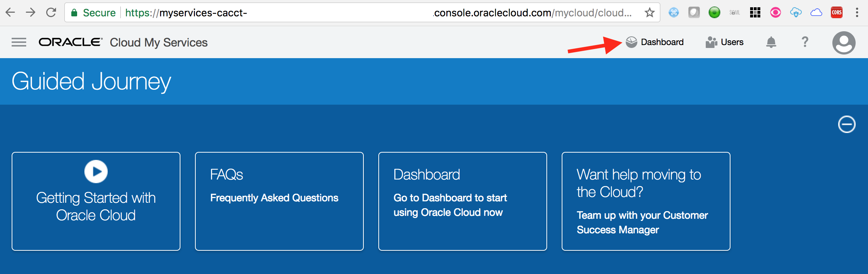Click the CORS extension icon

(837, 13)
